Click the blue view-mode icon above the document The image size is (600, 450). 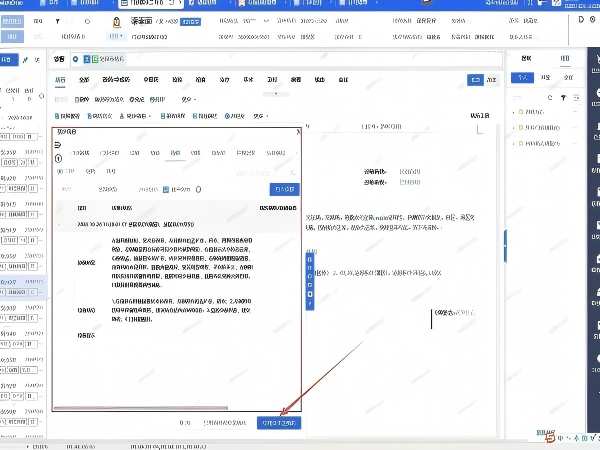475,79
